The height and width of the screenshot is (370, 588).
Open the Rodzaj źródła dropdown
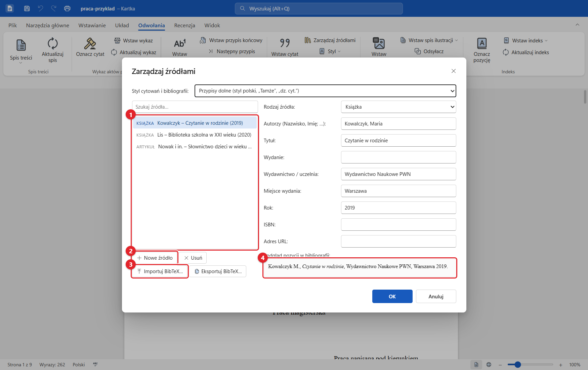[398, 107]
